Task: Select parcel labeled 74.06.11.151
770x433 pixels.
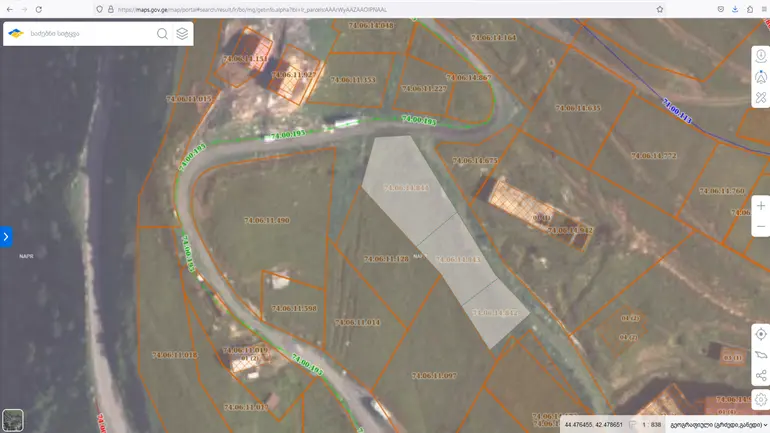Action: point(245,58)
